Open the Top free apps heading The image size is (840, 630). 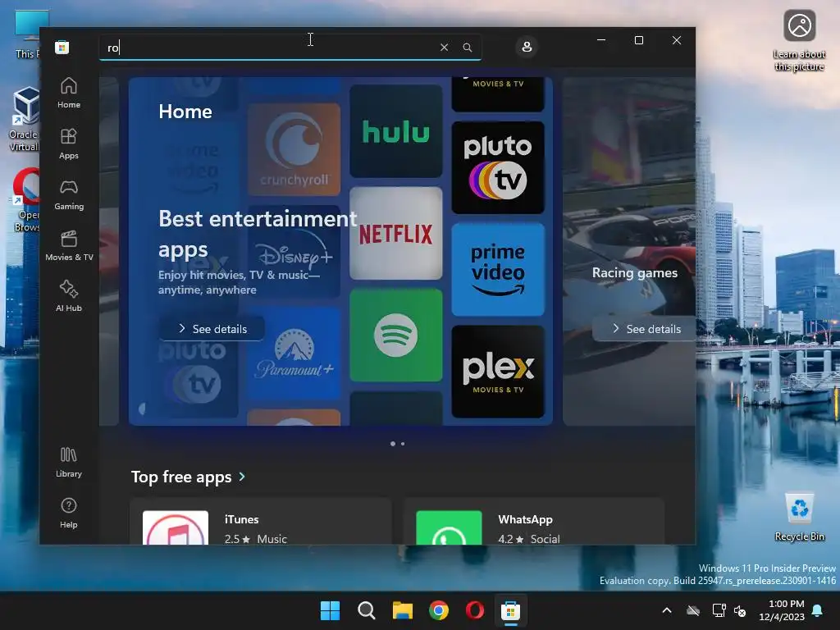coord(181,477)
